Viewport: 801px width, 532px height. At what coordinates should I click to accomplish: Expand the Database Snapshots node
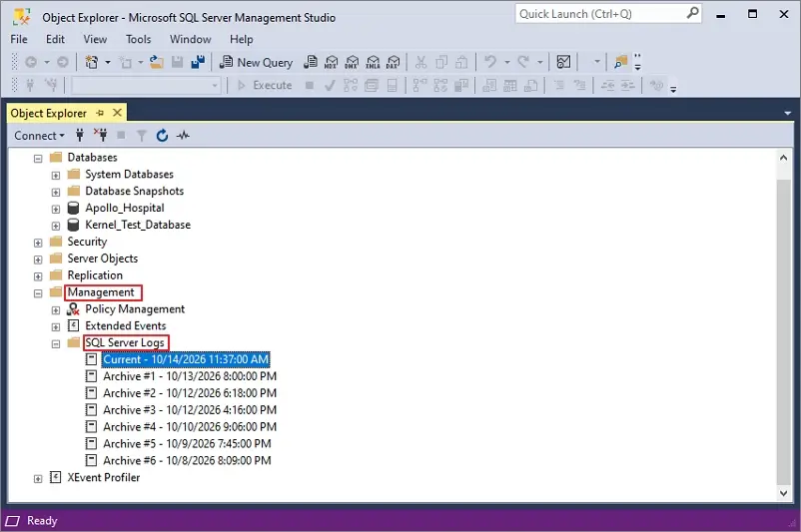[x=56, y=192]
